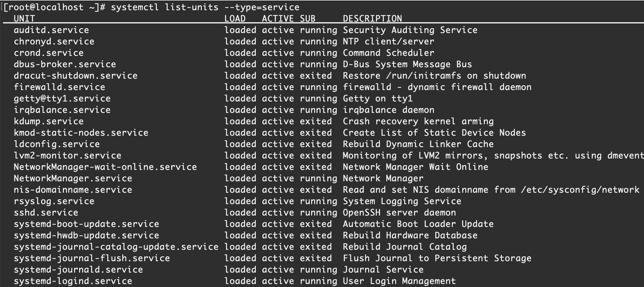Click the "Security Auditing Service" description text
The image size is (644, 287).
[410, 30]
